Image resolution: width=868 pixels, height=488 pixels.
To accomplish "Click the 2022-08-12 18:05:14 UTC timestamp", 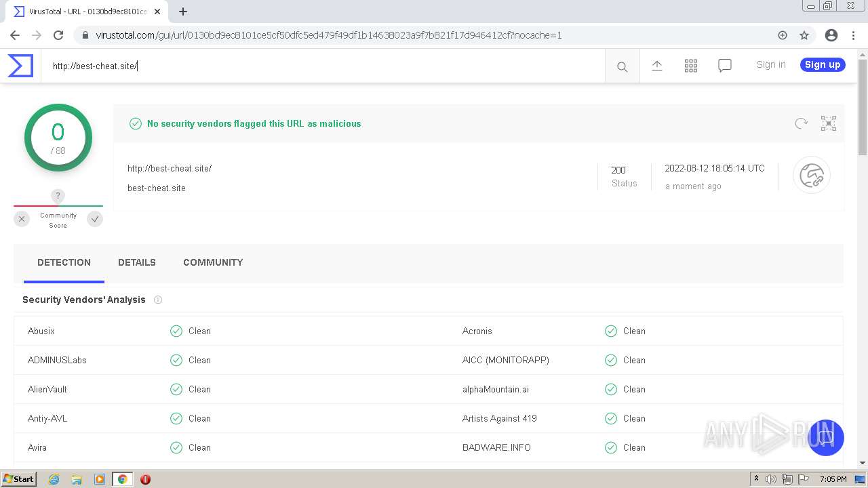I will (715, 168).
